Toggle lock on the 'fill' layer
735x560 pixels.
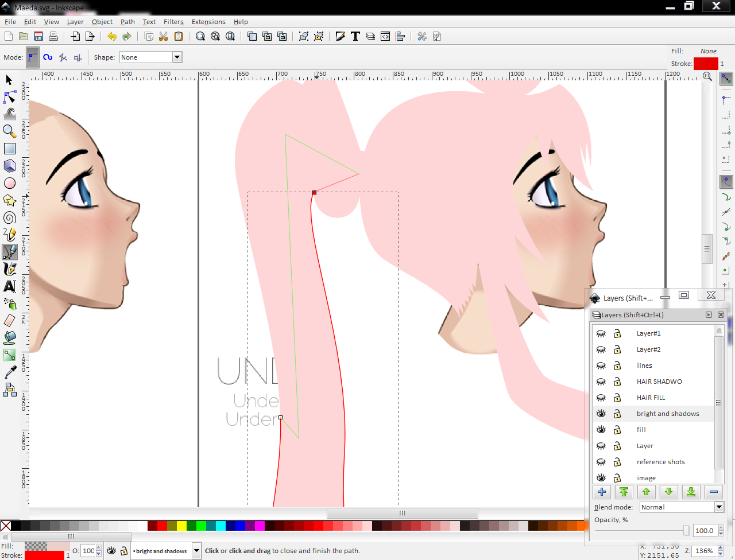pyautogui.click(x=617, y=430)
